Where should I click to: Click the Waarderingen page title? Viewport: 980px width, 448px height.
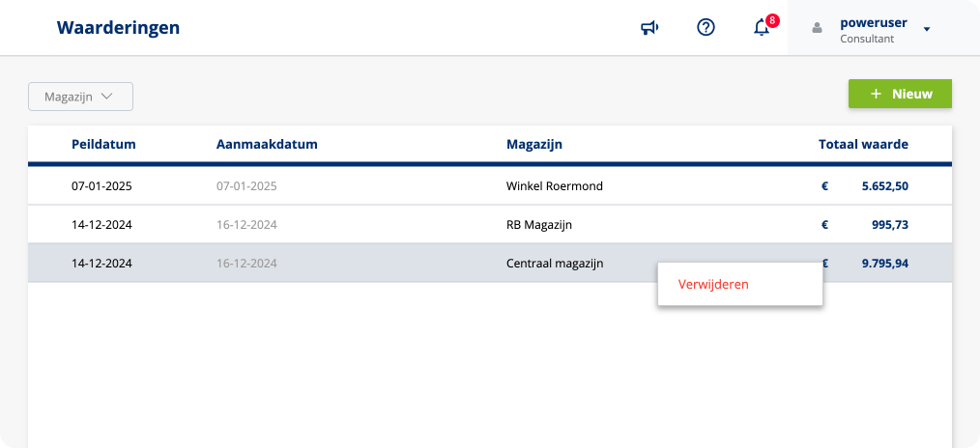point(118,28)
